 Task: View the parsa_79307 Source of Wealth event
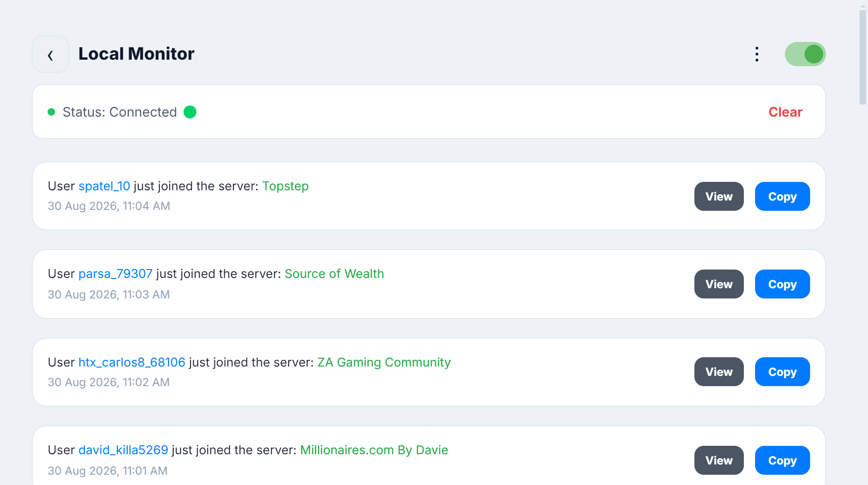click(x=719, y=284)
